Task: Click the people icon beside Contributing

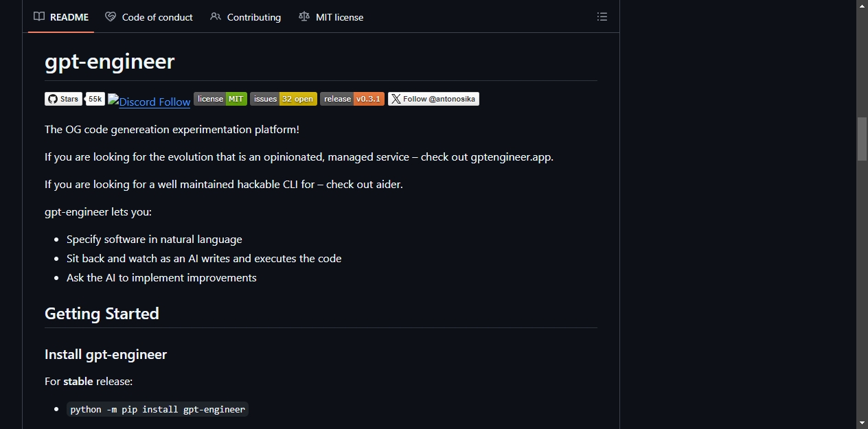Action: (x=216, y=16)
